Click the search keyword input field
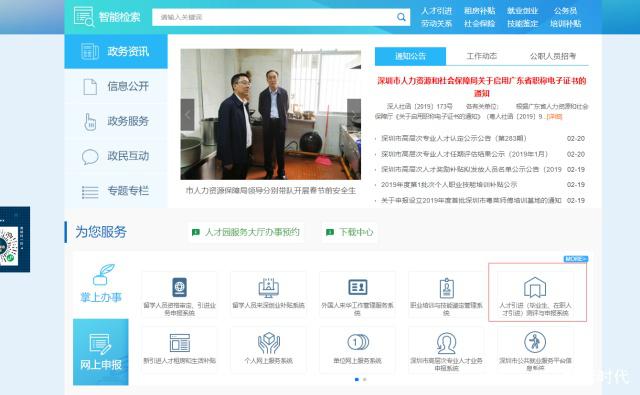The width and height of the screenshot is (640, 395). tap(273, 17)
